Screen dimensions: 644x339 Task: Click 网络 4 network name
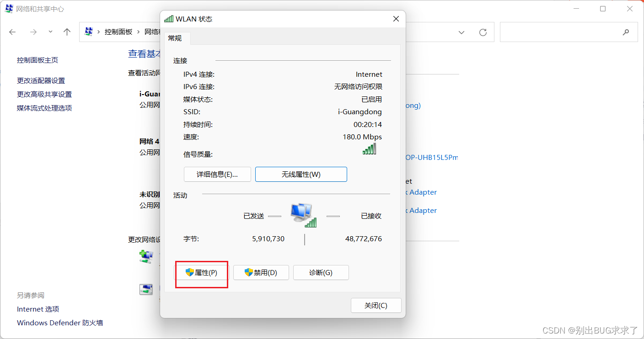149,142
